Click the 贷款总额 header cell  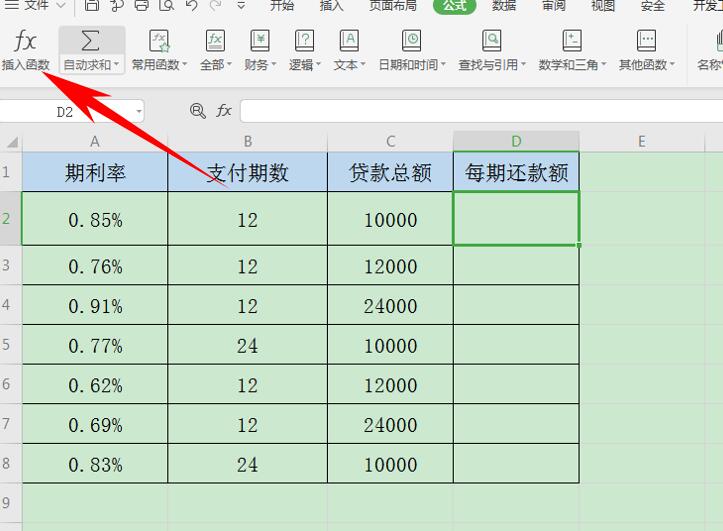tap(391, 172)
